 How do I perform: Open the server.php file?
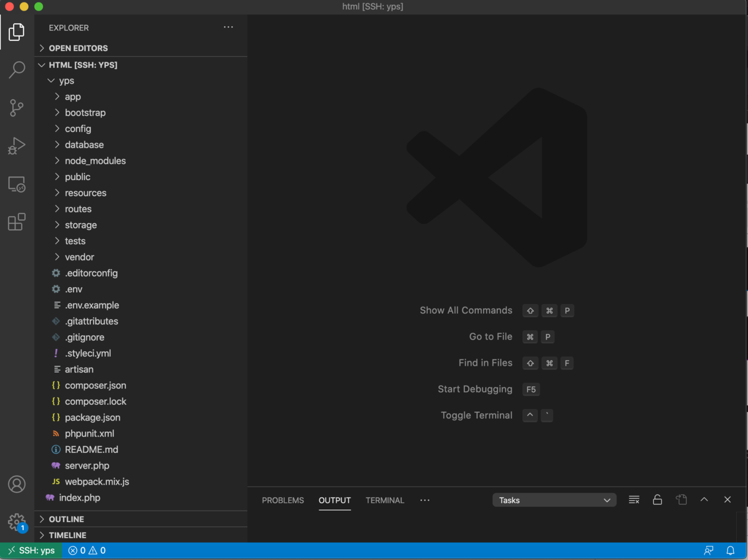pyautogui.click(x=141, y=465)
